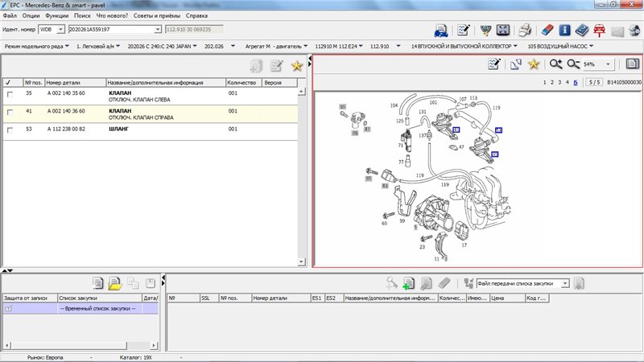
Task: Click search part icon in shopping list toolbar
Action: (x=391, y=283)
